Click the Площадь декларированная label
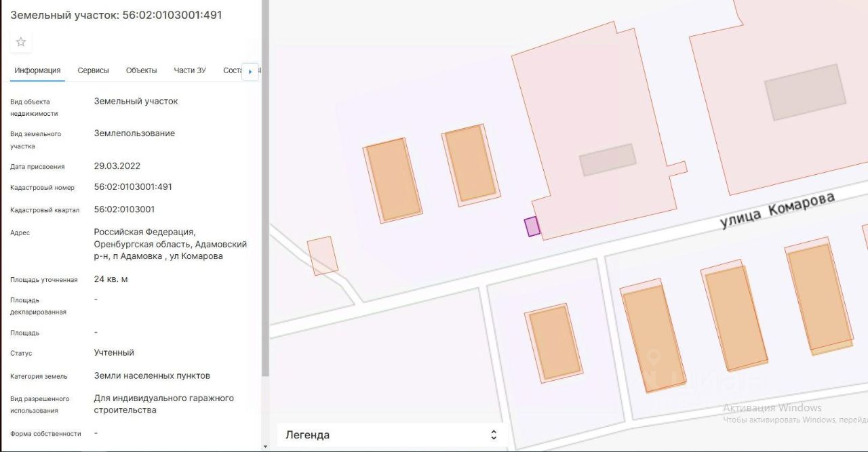The image size is (868, 452). coord(38,306)
